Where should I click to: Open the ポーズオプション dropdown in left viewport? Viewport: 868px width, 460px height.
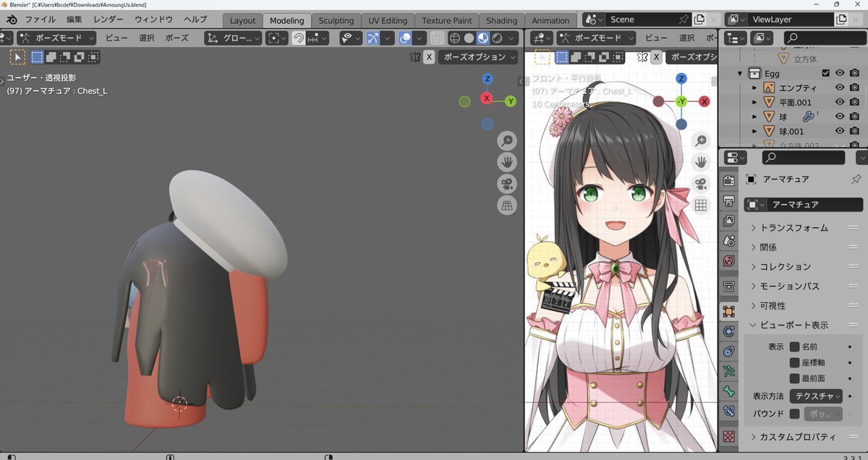(480, 56)
